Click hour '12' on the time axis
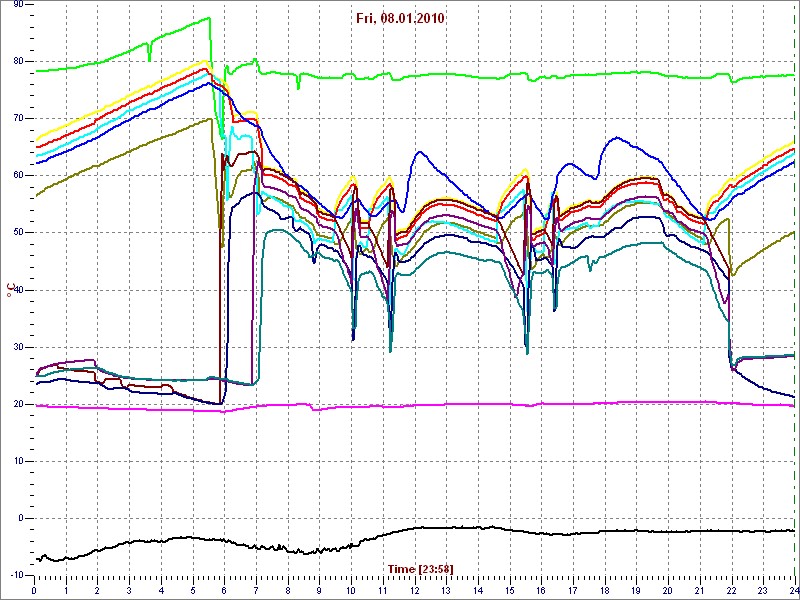The width and height of the screenshot is (800, 600). [415, 588]
